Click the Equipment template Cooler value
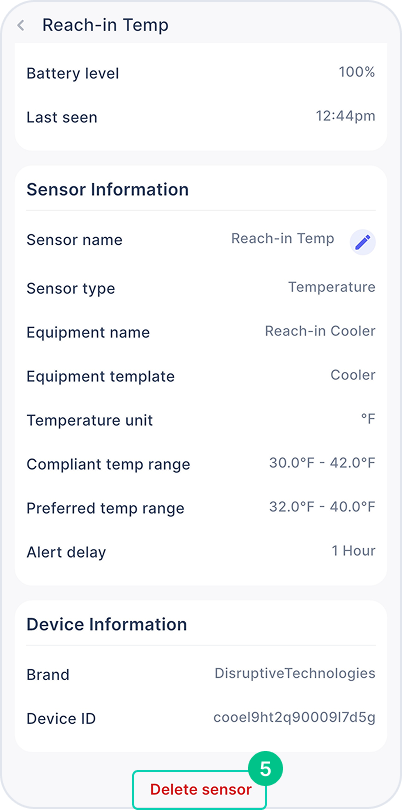Screen dimensions: 402x810 [353, 375]
